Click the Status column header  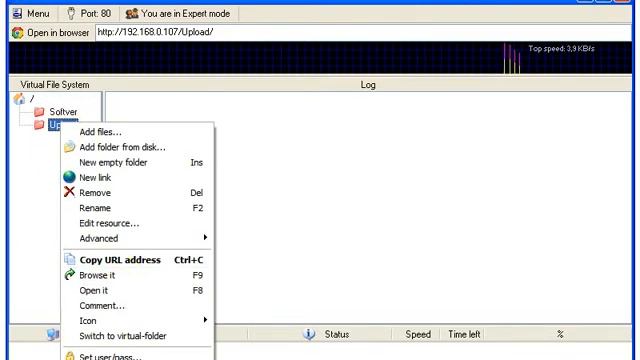tap(337, 335)
